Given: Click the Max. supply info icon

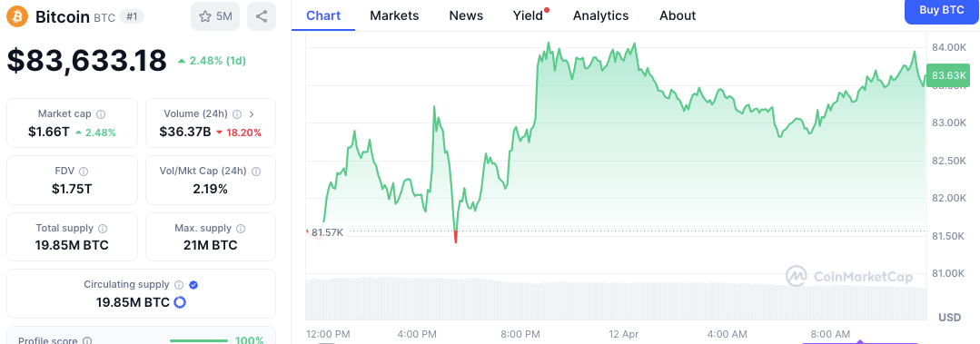Looking at the screenshot, I should (x=241, y=229).
